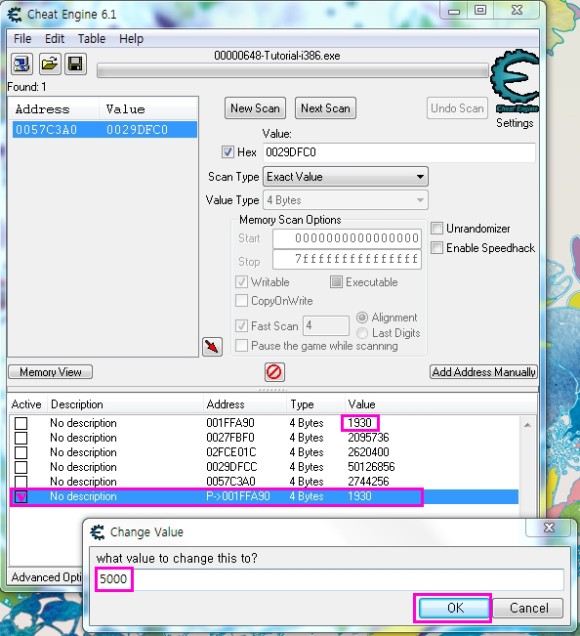Image resolution: width=580 pixels, height=636 pixels.
Task: Click value 2095736 in the address table
Action: pyautogui.click(x=368, y=438)
